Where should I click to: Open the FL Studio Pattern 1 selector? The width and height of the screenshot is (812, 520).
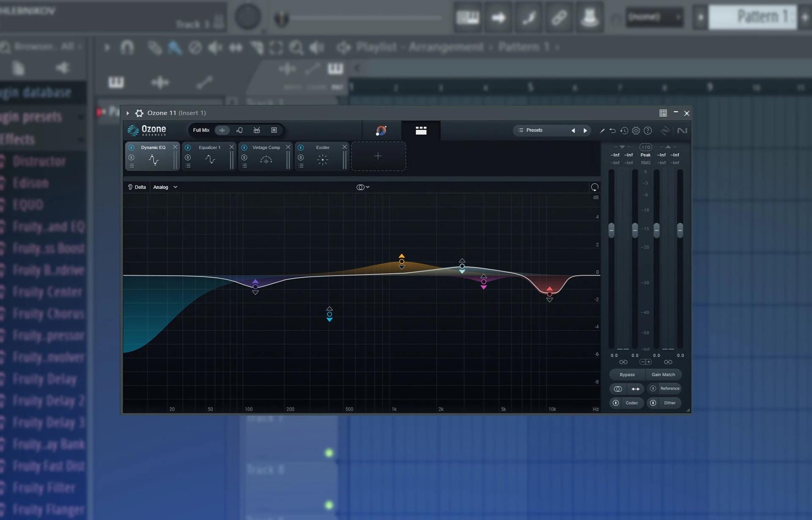(x=753, y=17)
